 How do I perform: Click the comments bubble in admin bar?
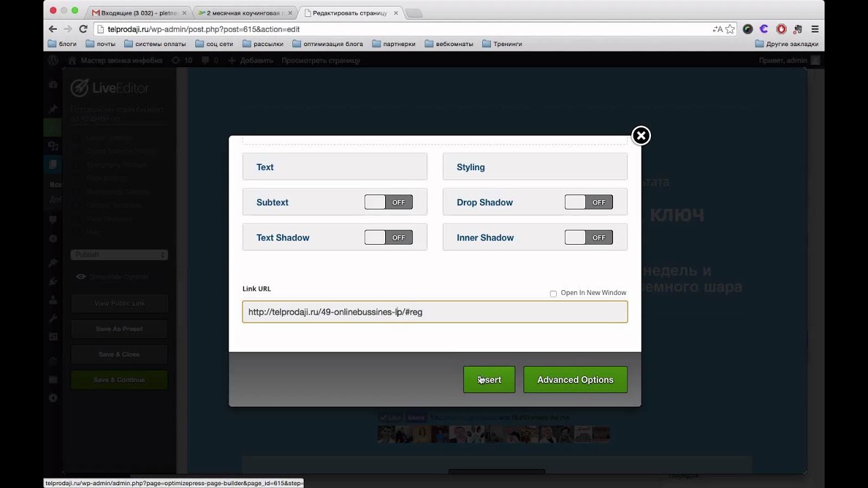tap(210, 60)
